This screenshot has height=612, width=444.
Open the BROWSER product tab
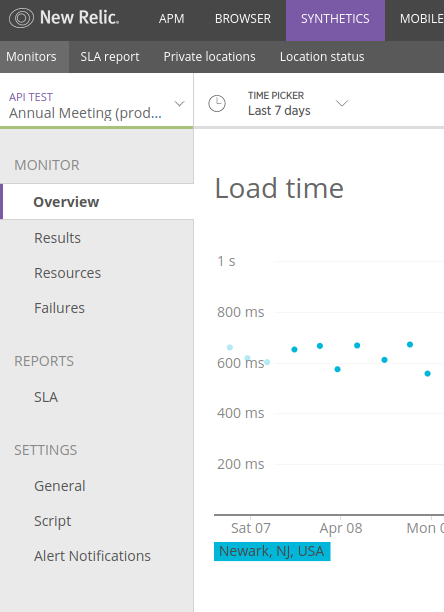pos(243,19)
